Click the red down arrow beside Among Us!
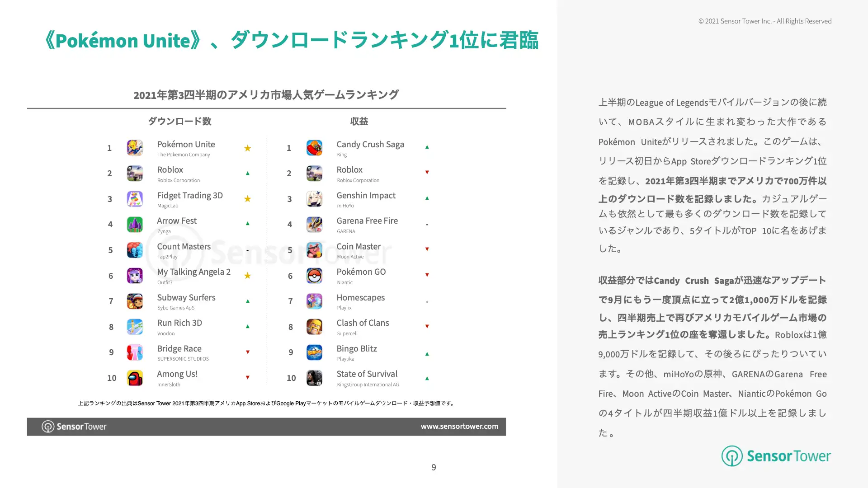Viewport: 868px width, 488px height. [247, 377]
